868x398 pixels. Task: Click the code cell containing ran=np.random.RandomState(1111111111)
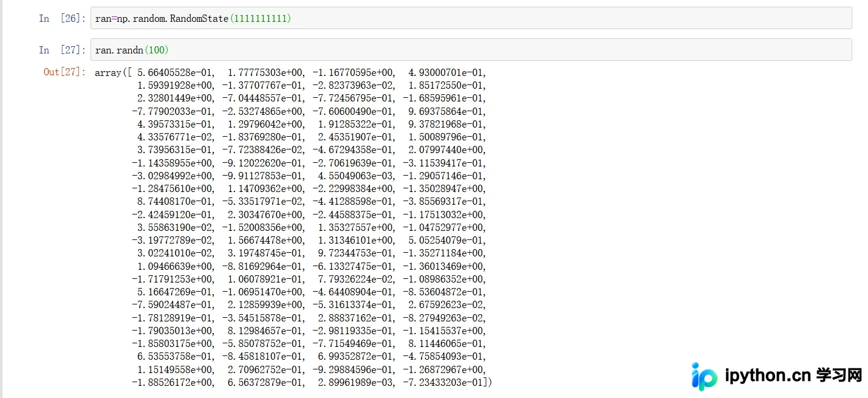click(x=471, y=18)
